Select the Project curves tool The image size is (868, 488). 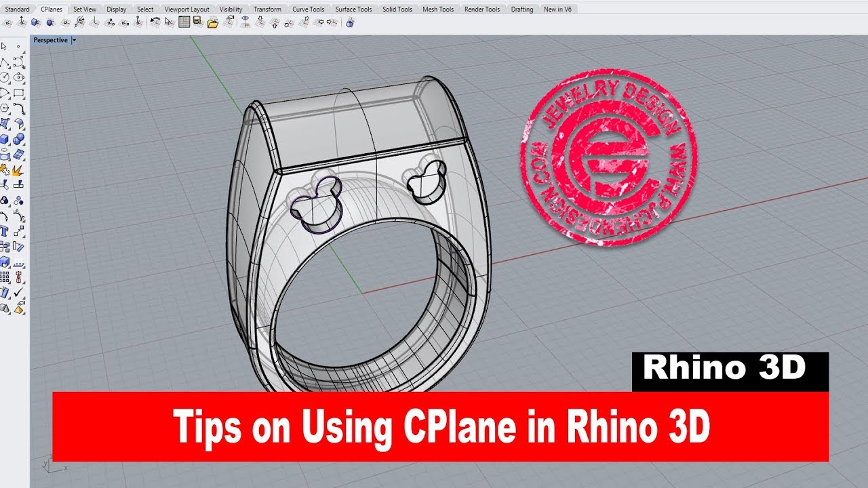pyautogui.click(x=5, y=154)
